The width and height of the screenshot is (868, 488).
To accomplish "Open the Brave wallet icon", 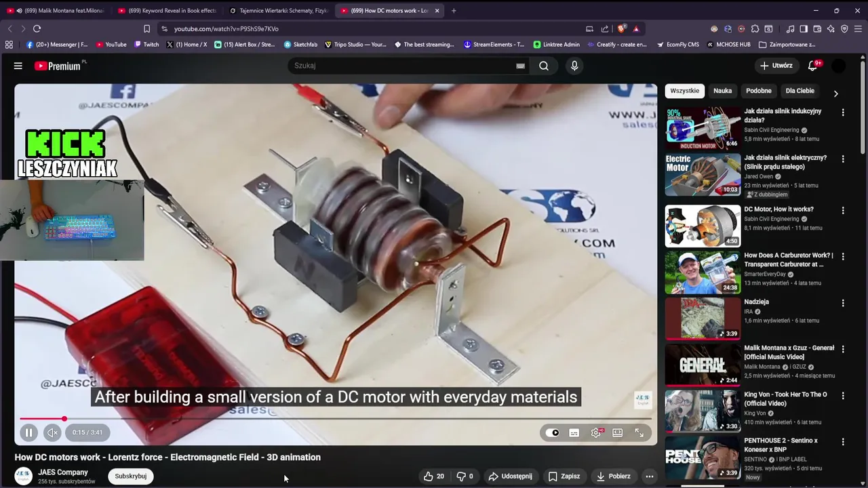I will coord(817,28).
